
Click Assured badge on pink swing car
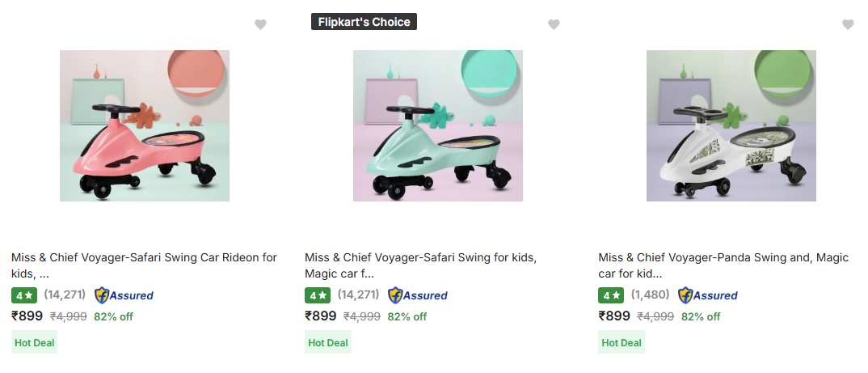click(124, 295)
